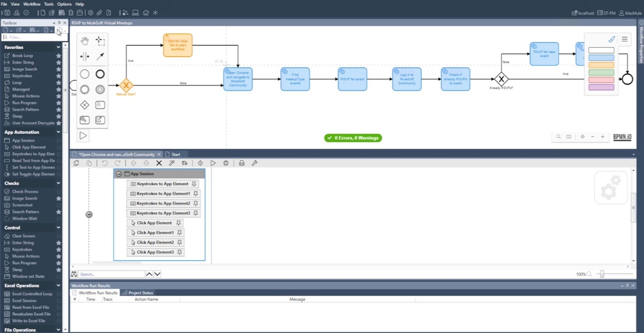Zoom out with the minus icon on canvas
Image resolution: width=644 pixels, height=333 pixels.
(592, 137)
